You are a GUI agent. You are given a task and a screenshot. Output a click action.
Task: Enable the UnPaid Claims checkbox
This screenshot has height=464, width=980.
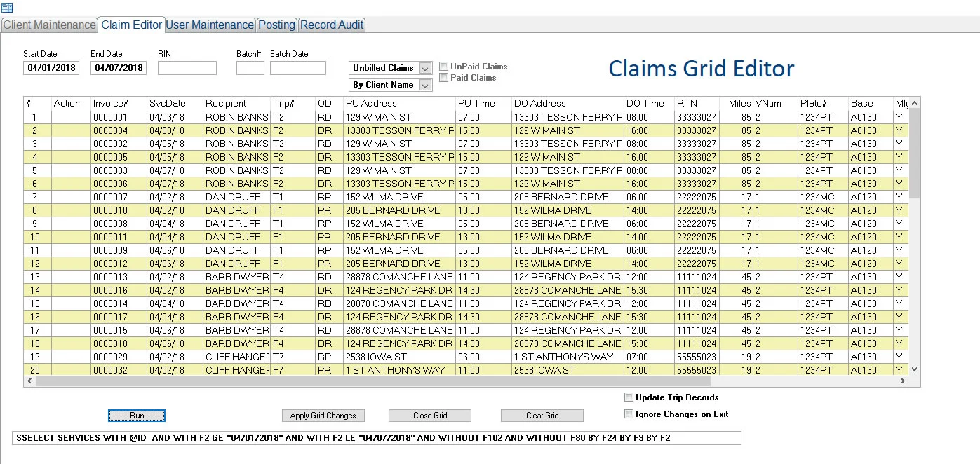[444, 67]
